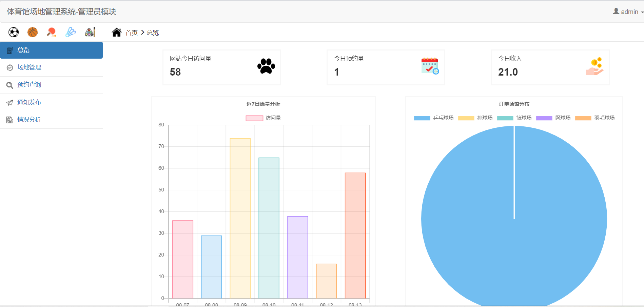
Task: Click the 首页 breadcrumb link
Action: [132, 33]
